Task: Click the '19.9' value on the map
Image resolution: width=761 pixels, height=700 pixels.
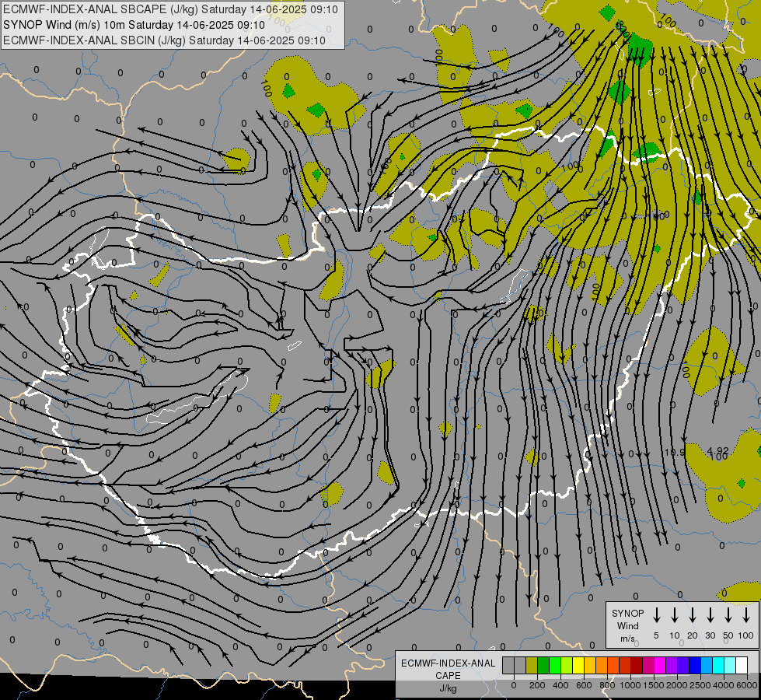Action: point(675,452)
